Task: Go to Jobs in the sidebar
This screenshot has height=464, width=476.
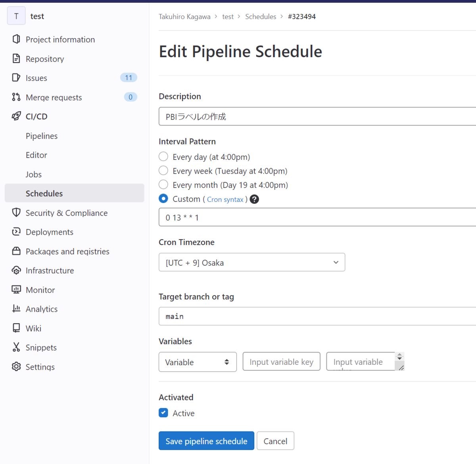Action: coord(34,174)
